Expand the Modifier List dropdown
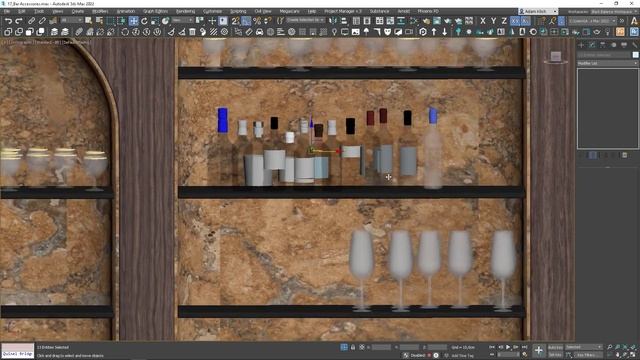The image size is (640, 360). (x=607, y=63)
